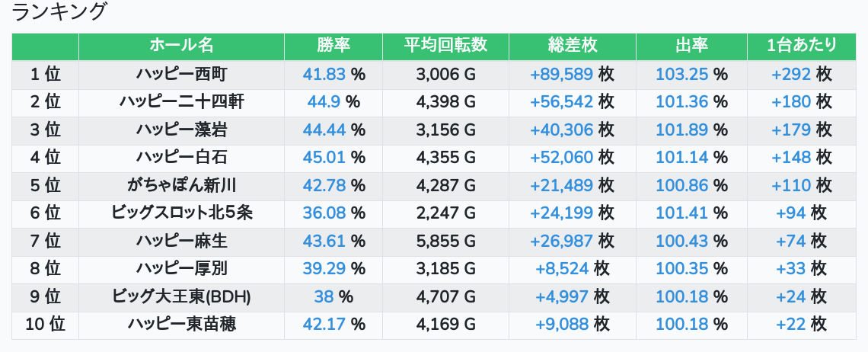The image size is (868, 352).
Task: Click the ホール名 column header
Action: click(x=181, y=46)
